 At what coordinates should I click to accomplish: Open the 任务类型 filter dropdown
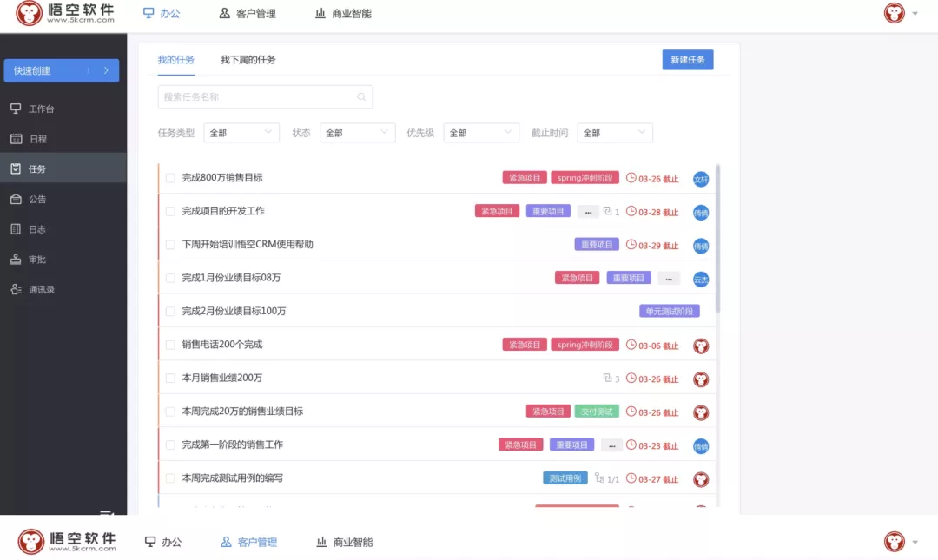(x=241, y=133)
